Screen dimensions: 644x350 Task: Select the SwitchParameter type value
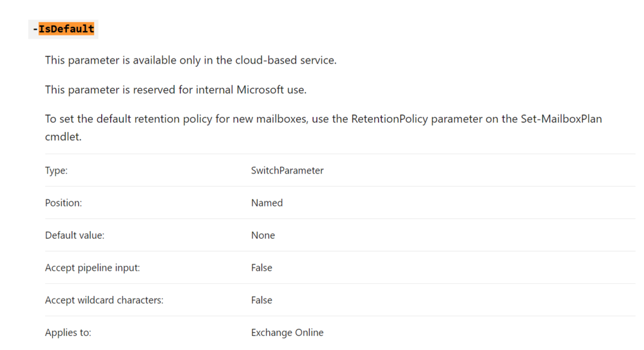click(287, 170)
